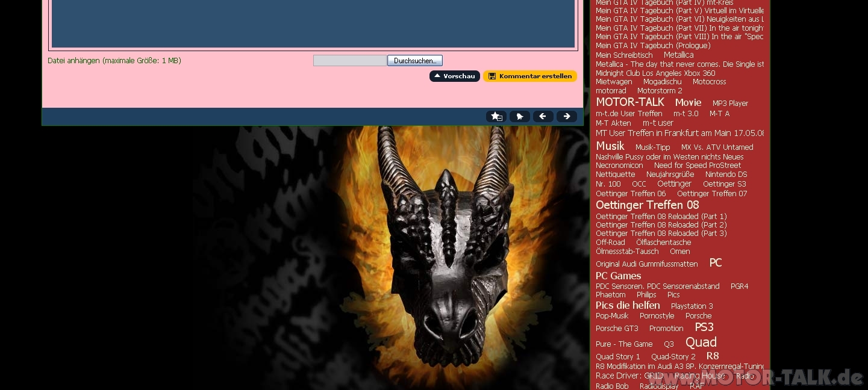Submit with Kommentar erstellen button
Image resolution: width=868 pixels, height=390 pixels.
[530, 76]
